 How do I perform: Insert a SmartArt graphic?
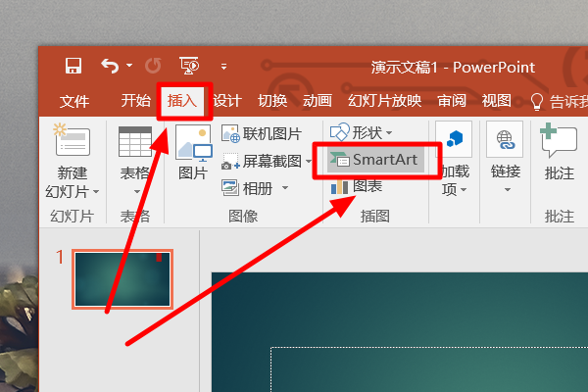tap(375, 160)
